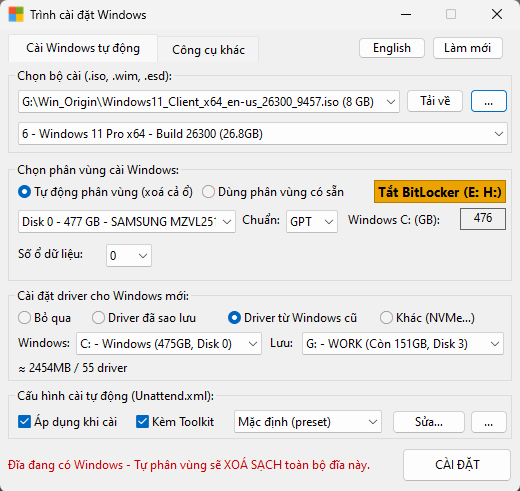The width and height of the screenshot is (520, 491).
Task: Open the "Chuẩn" GPT partition style dropdown
Action: (312, 221)
